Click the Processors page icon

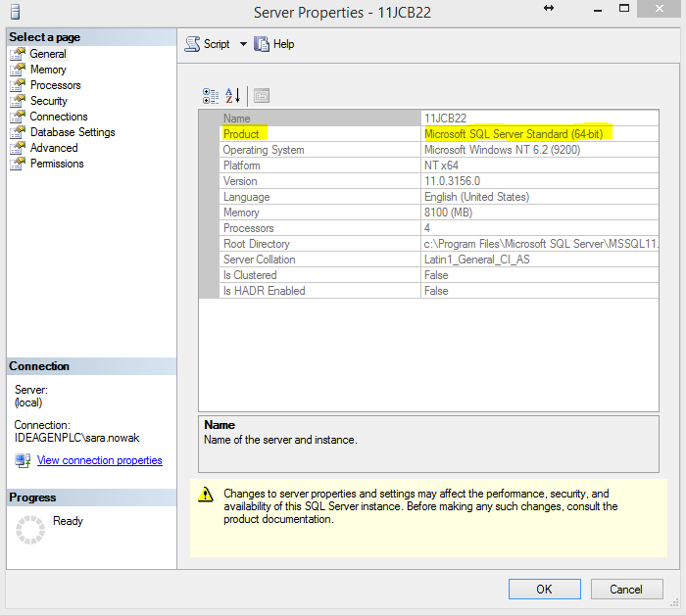pyautogui.click(x=18, y=85)
